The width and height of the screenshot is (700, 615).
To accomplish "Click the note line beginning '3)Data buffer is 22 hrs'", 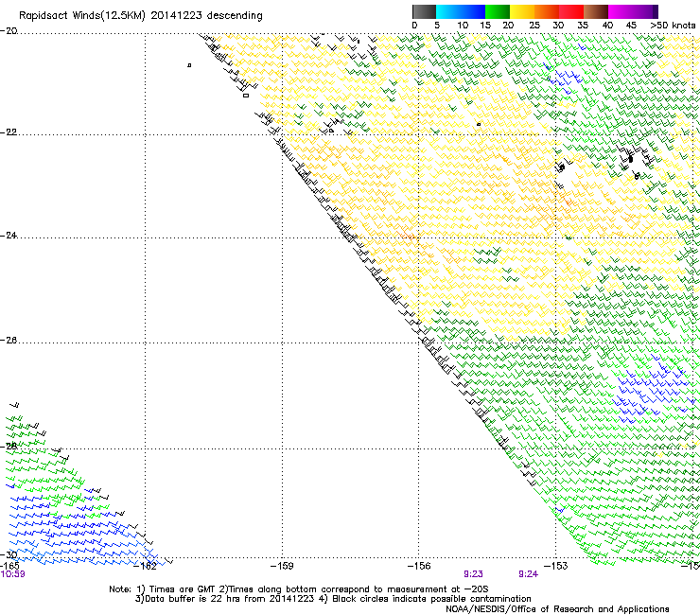I will (333, 599).
